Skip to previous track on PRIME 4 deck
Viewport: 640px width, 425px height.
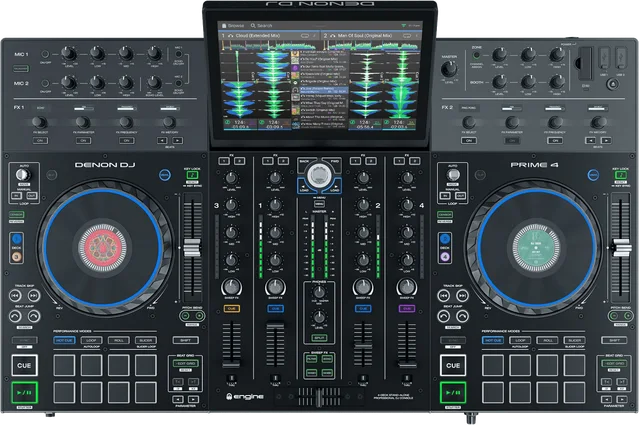[444, 295]
